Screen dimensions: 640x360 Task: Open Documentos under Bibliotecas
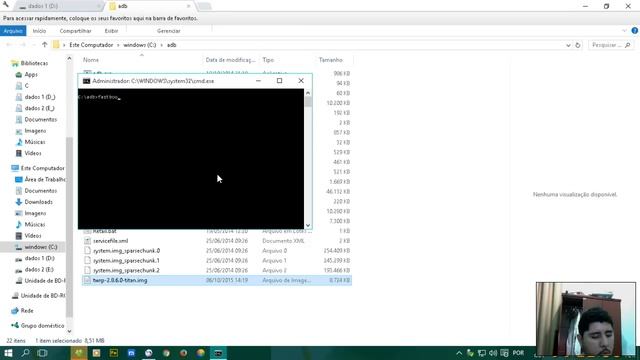(x=40, y=120)
